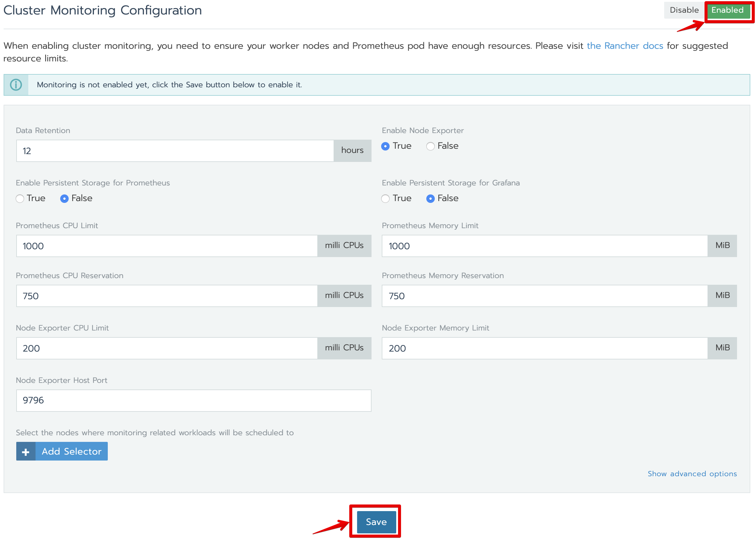Set Grafana persistent storage to False
The height and width of the screenshot is (540, 756).
coord(430,198)
